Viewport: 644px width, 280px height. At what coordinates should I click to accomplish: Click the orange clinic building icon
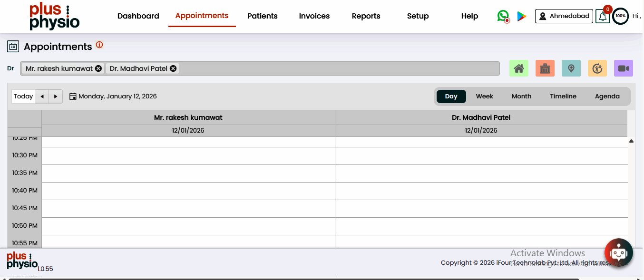click(545, 68)
